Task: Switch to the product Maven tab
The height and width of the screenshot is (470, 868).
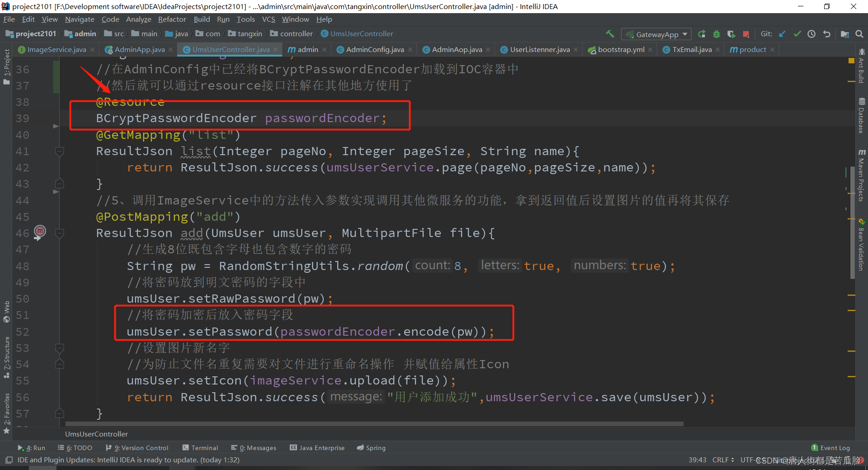Action: click(752, 50)
